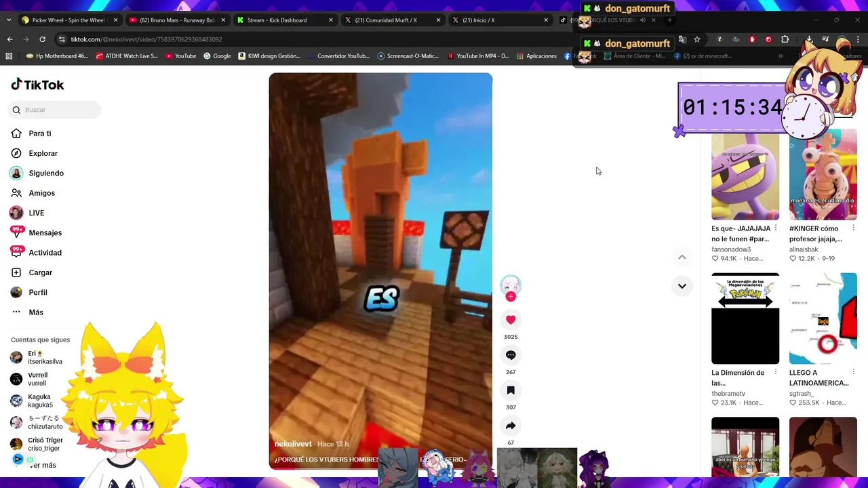Open the TikTok logo home link
This screenshot has width=868, height=488.
pyautogui.click(x=37, y=85)
